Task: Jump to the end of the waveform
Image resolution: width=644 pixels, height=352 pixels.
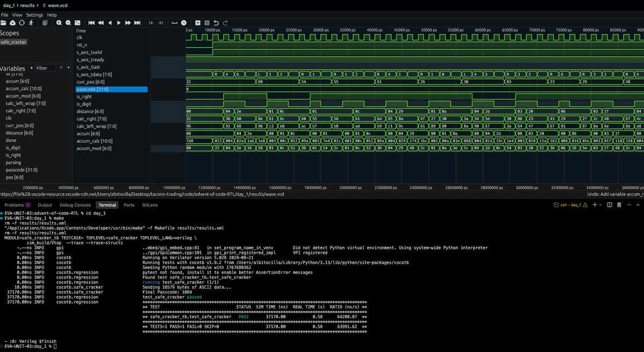Action: pyautogui.click(x=137, y=23)
